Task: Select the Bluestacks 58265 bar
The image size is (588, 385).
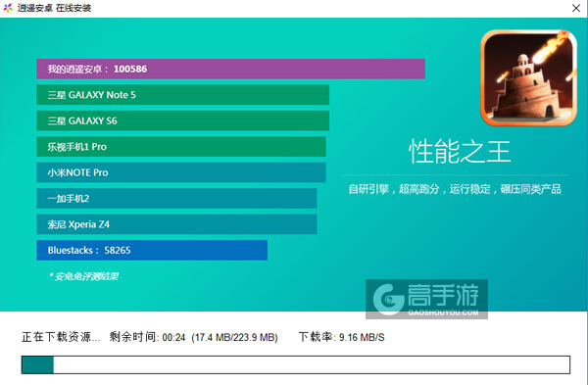Action: (x=152, y=250)
